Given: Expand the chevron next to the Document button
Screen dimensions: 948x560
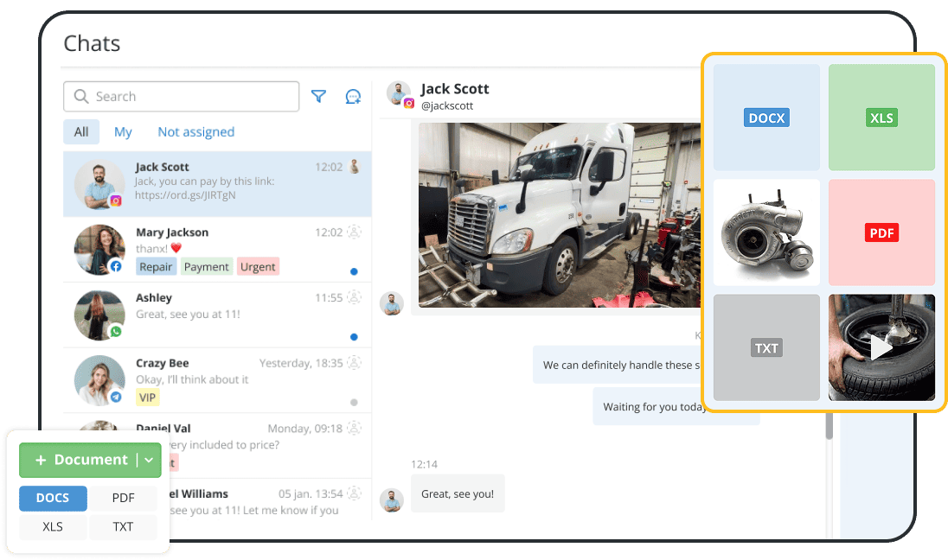Looking at the screenshot, I should coord(149,461).
